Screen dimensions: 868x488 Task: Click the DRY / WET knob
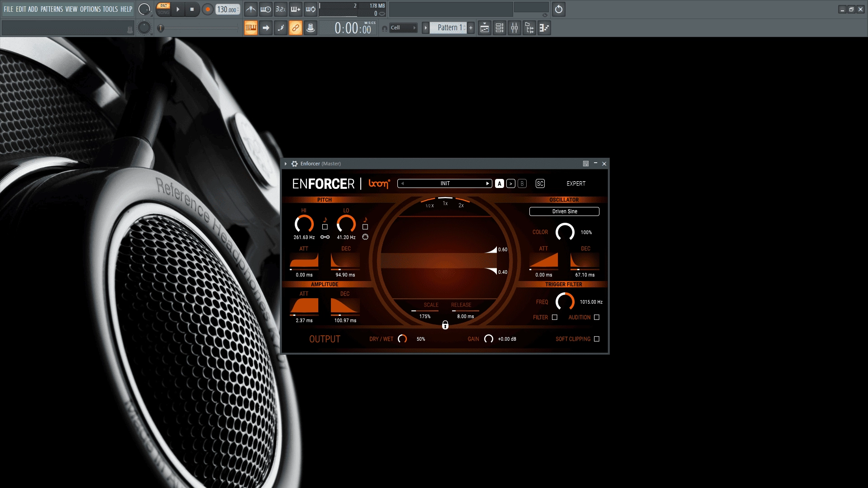[x=402, y=339]
